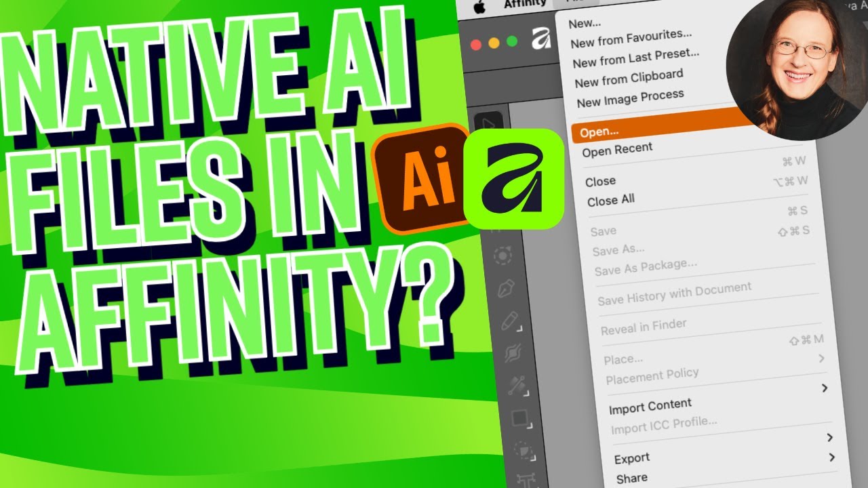Choose New from Last Preset...
The width and height of the screenshot is (868, 488).
click(635, 57)
